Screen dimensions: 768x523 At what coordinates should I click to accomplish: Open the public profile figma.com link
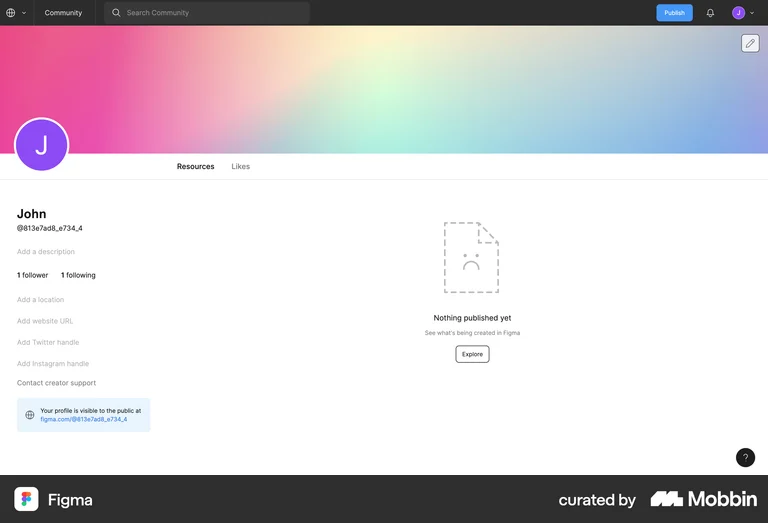coord(84,420)
